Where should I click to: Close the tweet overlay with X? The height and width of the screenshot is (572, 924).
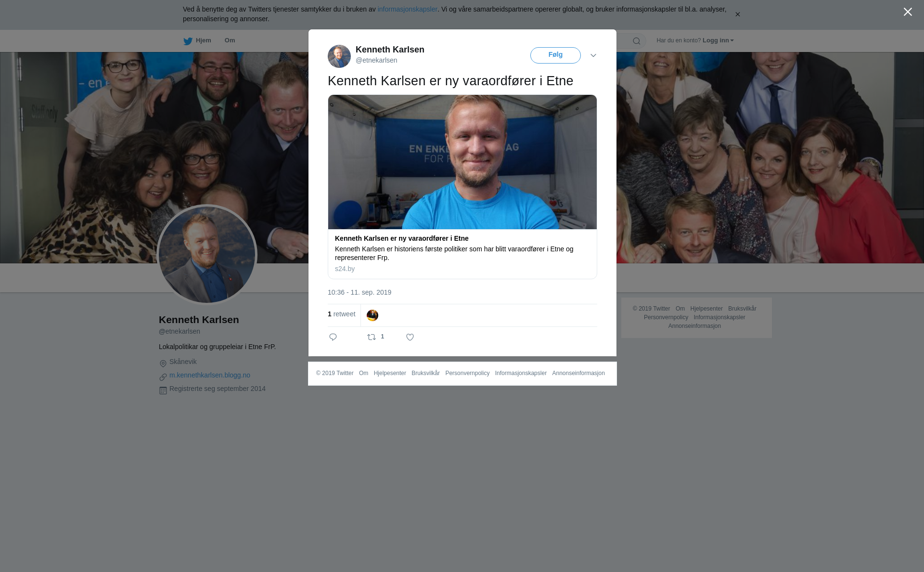click(908, 12)
